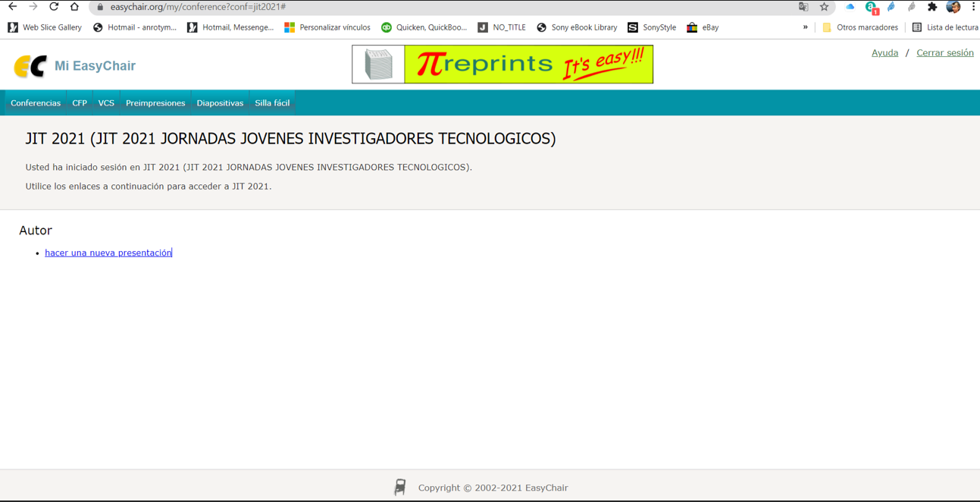Open the Conferencias menu

tap(36, 103)
